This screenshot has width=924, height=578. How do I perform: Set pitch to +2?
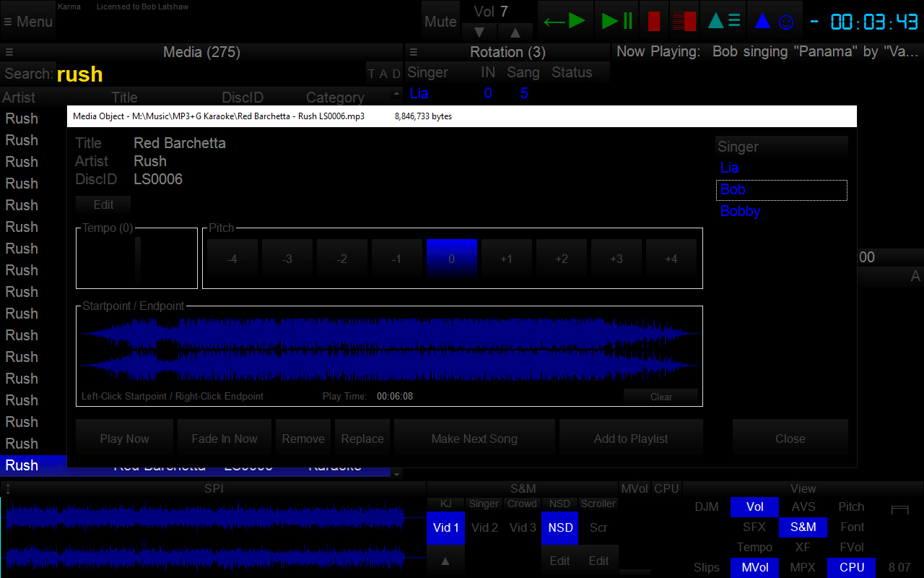pyautogui.click(x=562, y=258)
